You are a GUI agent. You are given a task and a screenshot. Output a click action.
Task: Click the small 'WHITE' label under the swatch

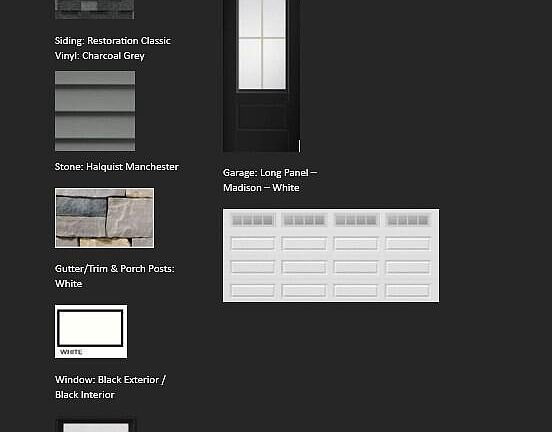coord(71,352)
